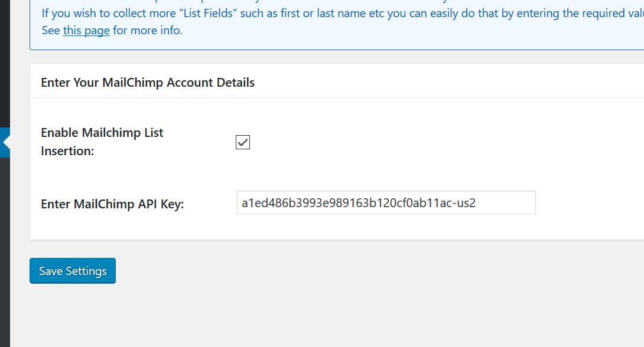Place cursor at end of the API key ending in us2
Viewport: 644px width, 347px height.
[x=476, y=203]
